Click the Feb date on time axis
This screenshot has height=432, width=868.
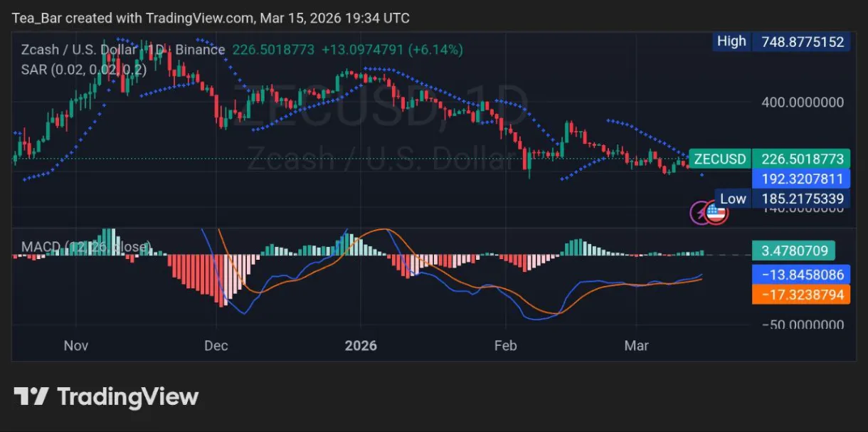(x=505, y=346)
